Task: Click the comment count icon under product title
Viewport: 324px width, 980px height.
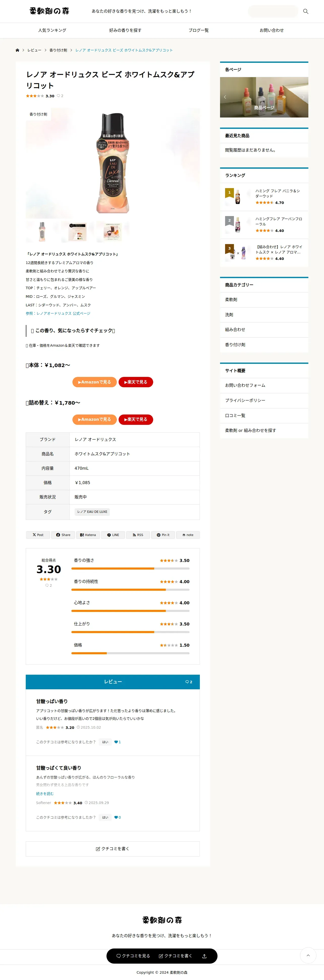Action: 58,96
